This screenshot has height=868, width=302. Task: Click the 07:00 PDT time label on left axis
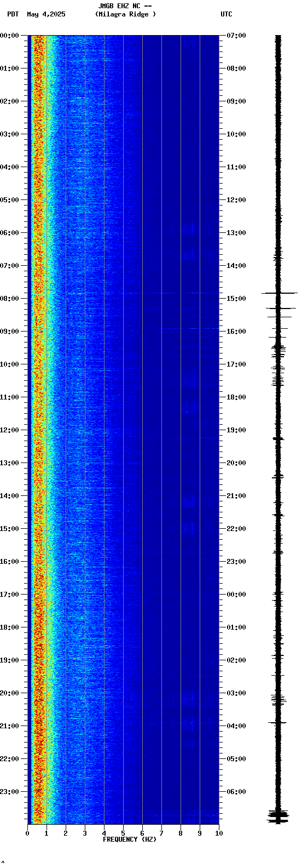pyautogui.click(x=9, y=266)
